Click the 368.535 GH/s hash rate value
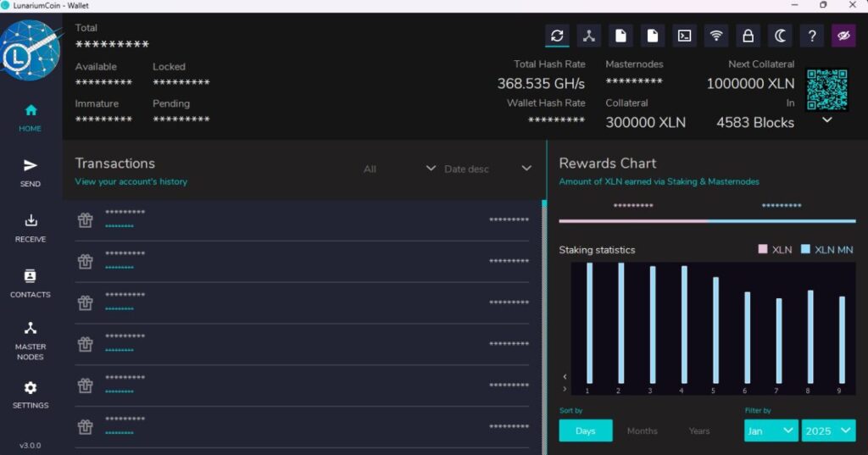Screen dimensions: 868x455 tap(541, 84)
